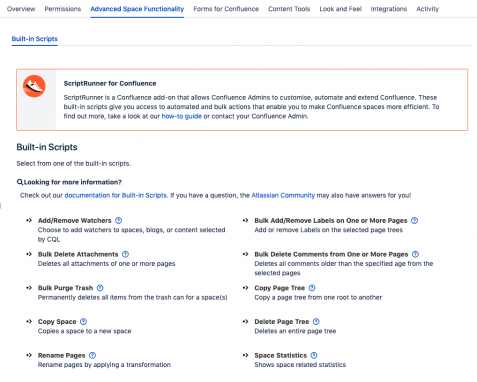Open help icon next to Copy Space
Screen dimensions: 477x382
click(83, 322)
